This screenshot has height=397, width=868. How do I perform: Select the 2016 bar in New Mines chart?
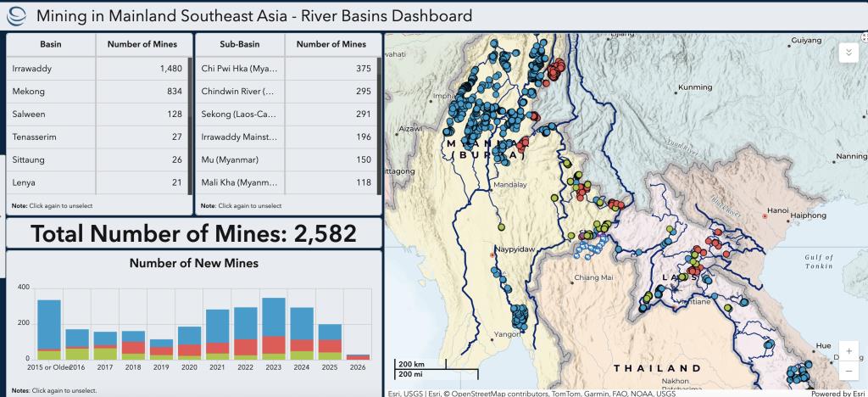[77, 344]
